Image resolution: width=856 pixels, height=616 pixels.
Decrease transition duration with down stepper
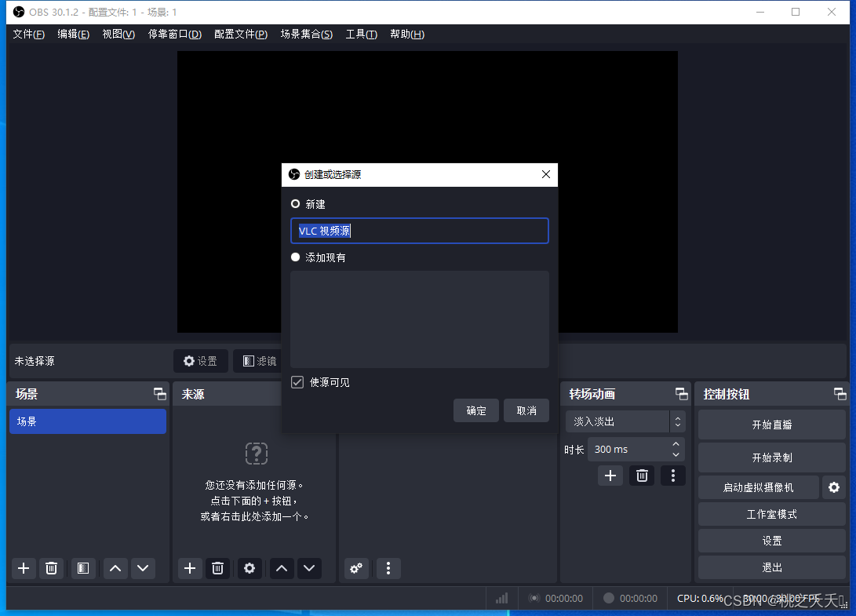click(676, 455)
